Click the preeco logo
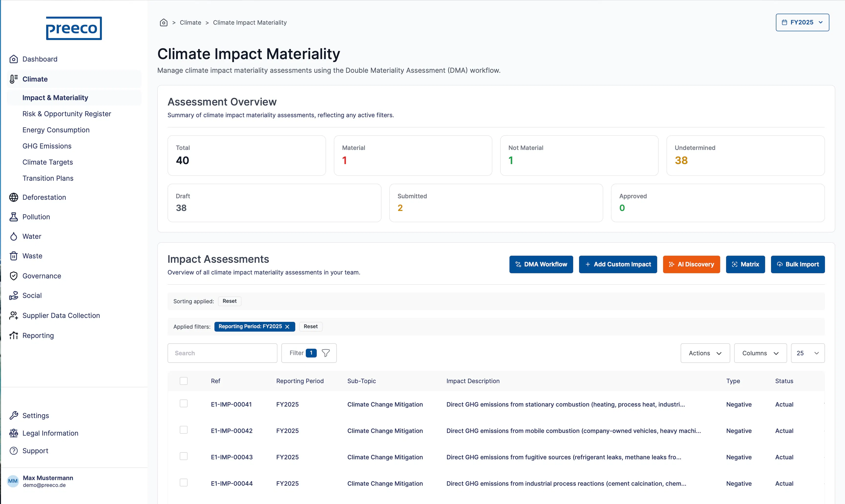Viewport: 845px width, 504px height. click(74, 28)
